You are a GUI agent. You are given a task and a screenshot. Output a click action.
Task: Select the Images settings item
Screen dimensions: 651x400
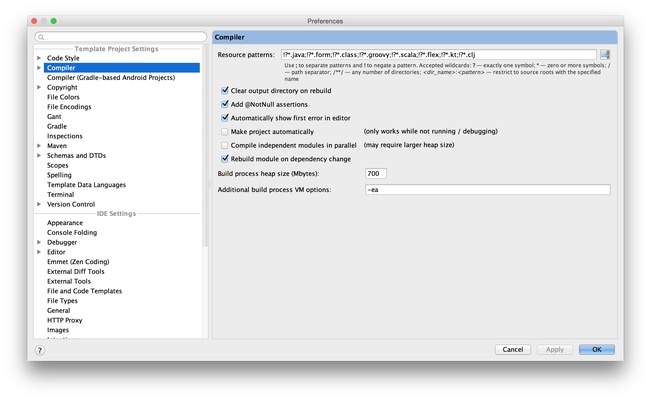(58, 330)
